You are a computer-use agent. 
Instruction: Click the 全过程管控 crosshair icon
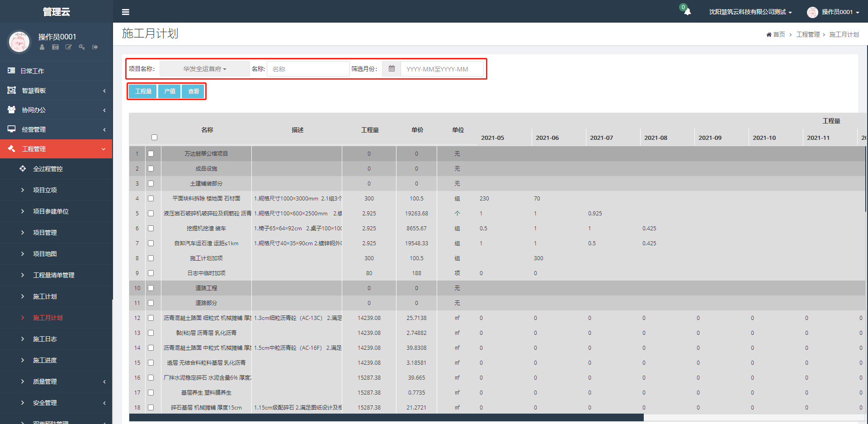pyautogui.click(x=23, y=168)
